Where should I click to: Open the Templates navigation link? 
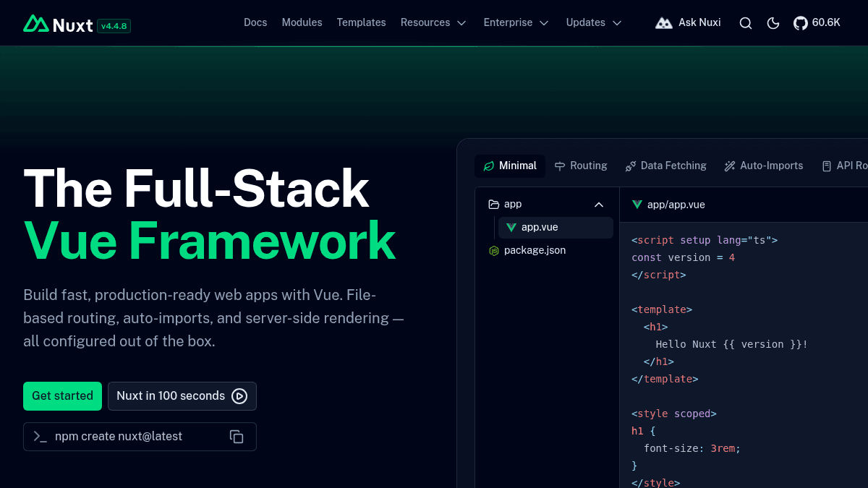[361, 22]
